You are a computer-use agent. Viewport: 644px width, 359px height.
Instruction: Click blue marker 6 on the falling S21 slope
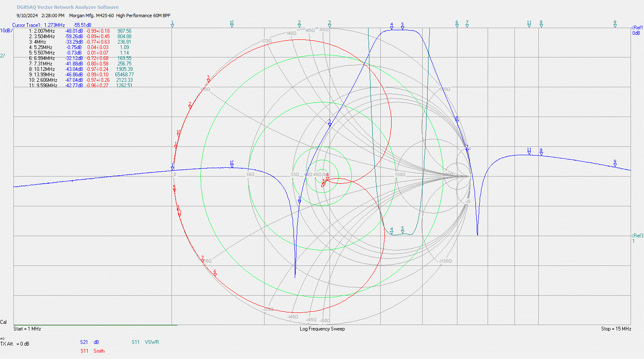click(457, 120)
